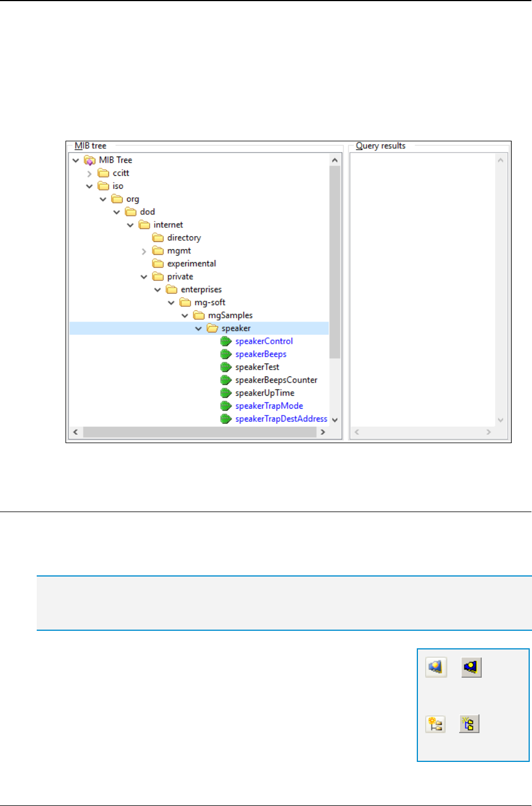Select the speakerTest node label
Image resolution: width=532 pixels, height=806 pixels.
pyautogui.click(x=258, y=367)
